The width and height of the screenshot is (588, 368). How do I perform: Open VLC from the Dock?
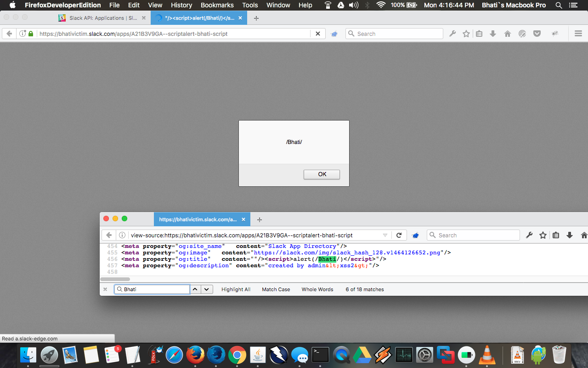[487, 355]
